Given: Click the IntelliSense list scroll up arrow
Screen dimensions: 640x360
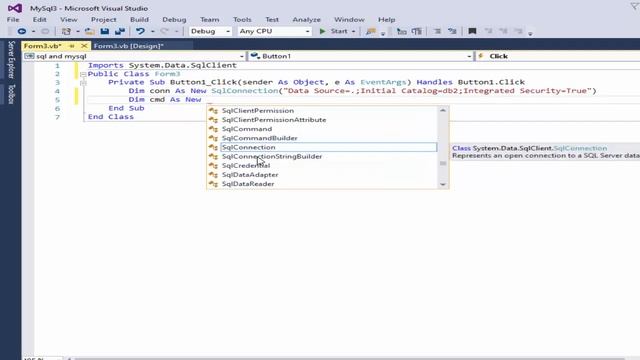Looking at the screenshot, I should coord(443,111).
